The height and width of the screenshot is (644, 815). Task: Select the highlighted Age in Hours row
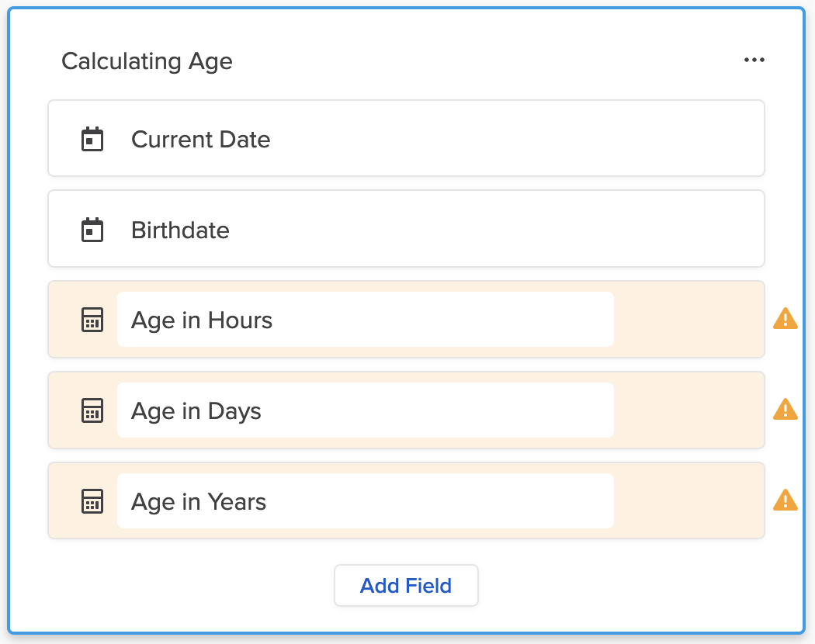tap(691, 320)
